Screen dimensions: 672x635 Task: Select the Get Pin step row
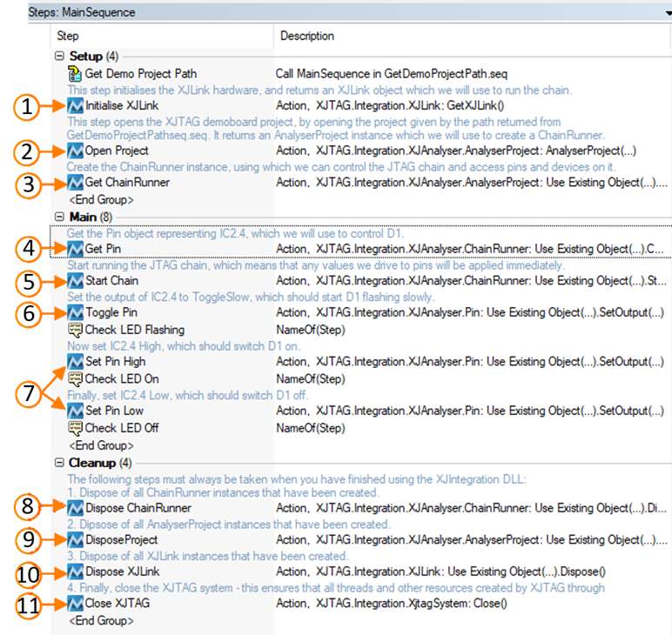(103, 249)
